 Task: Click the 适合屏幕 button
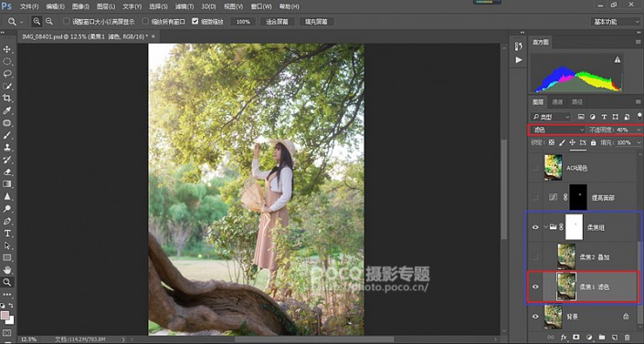pos(277,21)
